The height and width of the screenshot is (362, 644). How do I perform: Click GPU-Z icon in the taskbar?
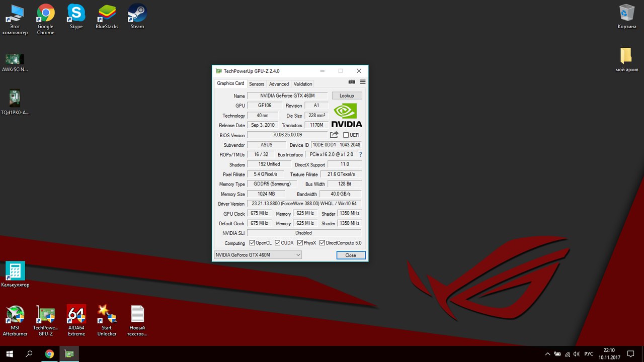[69, 354]
